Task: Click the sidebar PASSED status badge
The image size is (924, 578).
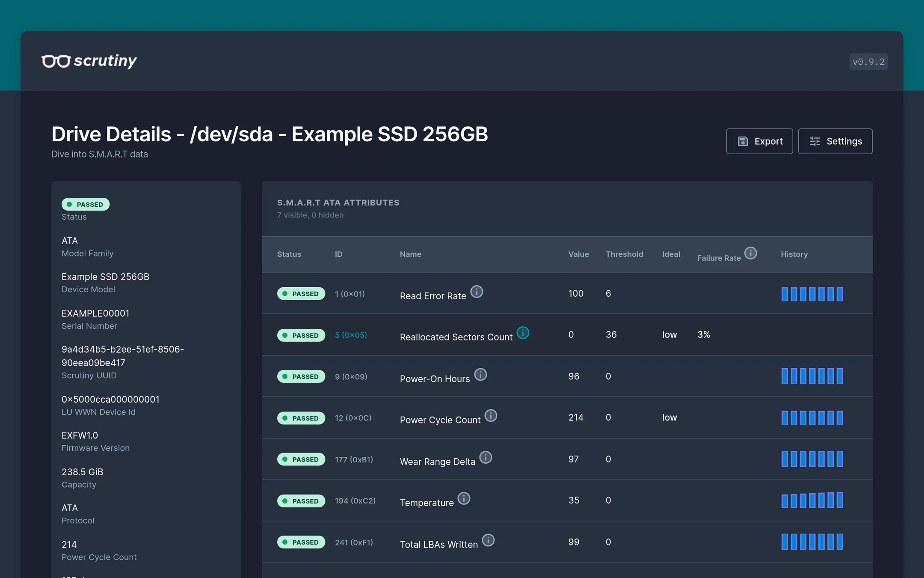Action: coord(86,204)
